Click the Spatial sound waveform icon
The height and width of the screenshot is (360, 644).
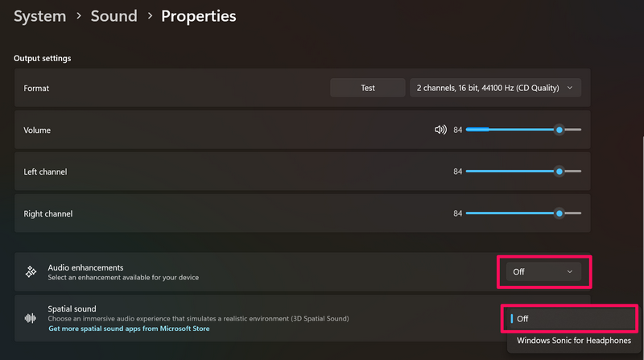pyautogui.click(x=31, y=318)
